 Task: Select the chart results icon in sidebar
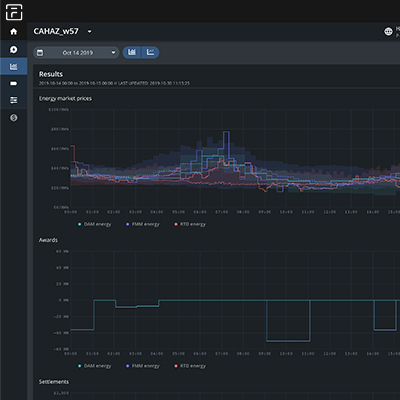pyautogui.click(x=14, y=67)
